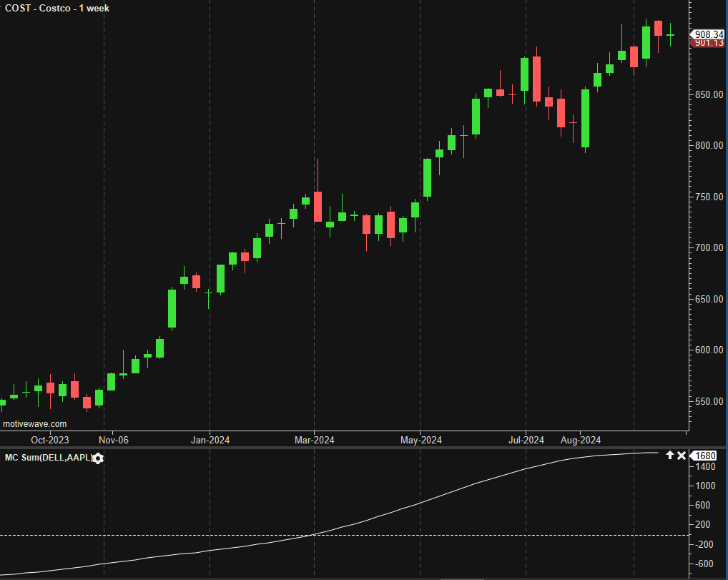Screen dimensions: 728x580
Task: Select the MC Sum(DELL,AAPL) study label
Action: point(49,458)
